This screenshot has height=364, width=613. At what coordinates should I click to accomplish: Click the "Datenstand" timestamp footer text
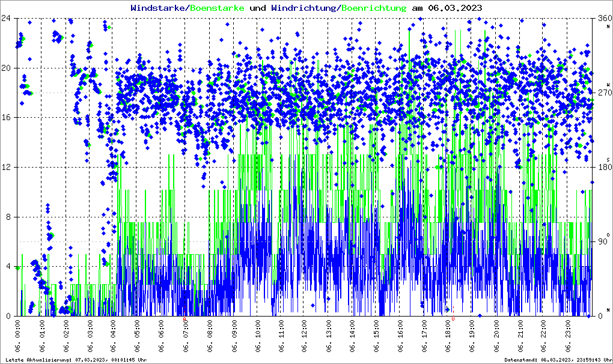[x=560, y=359]
